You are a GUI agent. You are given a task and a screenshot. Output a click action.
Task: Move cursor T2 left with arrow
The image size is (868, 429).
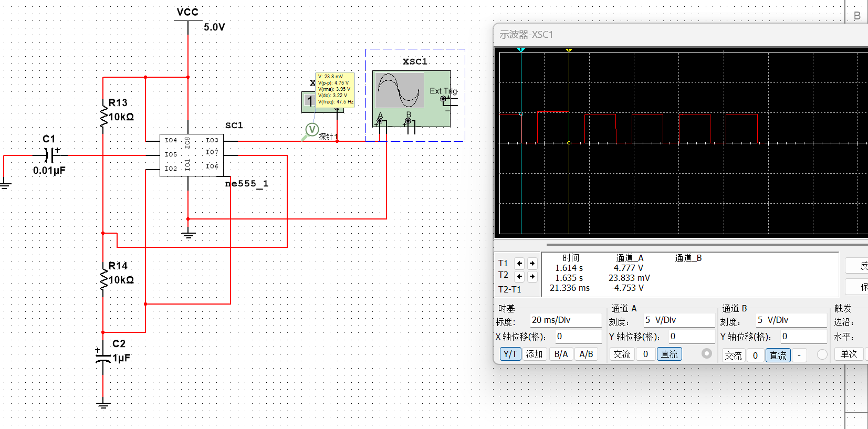pos(519,276)
